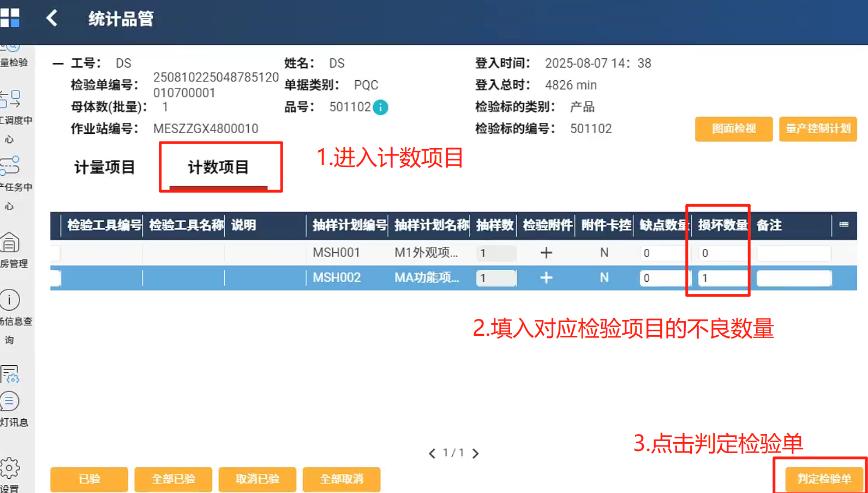Add attachment for MSH002 row
Viewport: 868px width, 493px height.
pyautogui.click(x=546, y=278)
